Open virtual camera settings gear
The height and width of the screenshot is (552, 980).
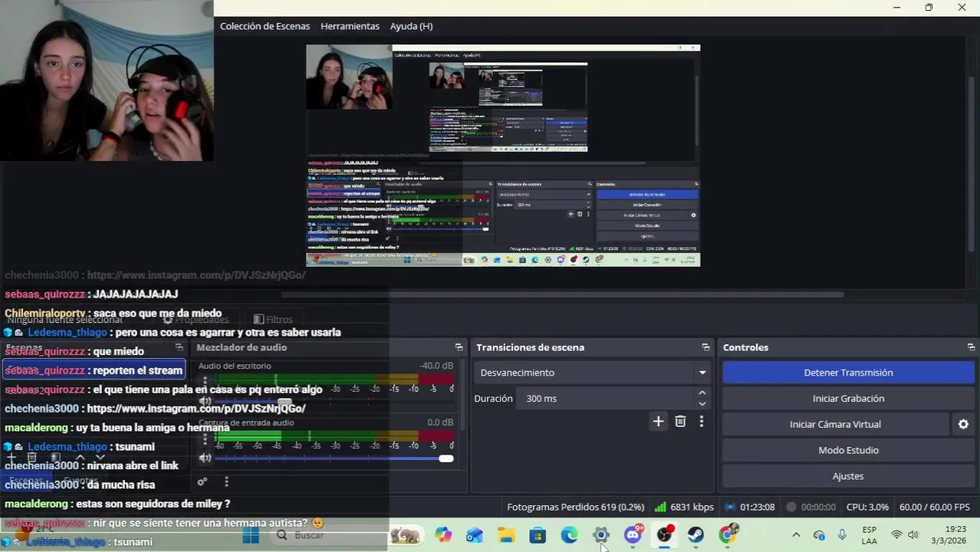click(x=963, y=424)
